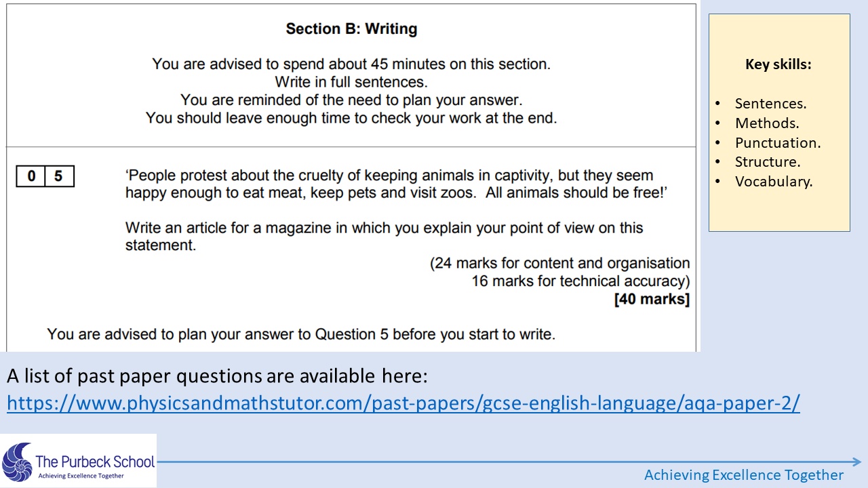Image resolution: width=868 pixels, height=488 pixels.
Task: Click the [40 marks] label
Action: click(x=652, y=299)
